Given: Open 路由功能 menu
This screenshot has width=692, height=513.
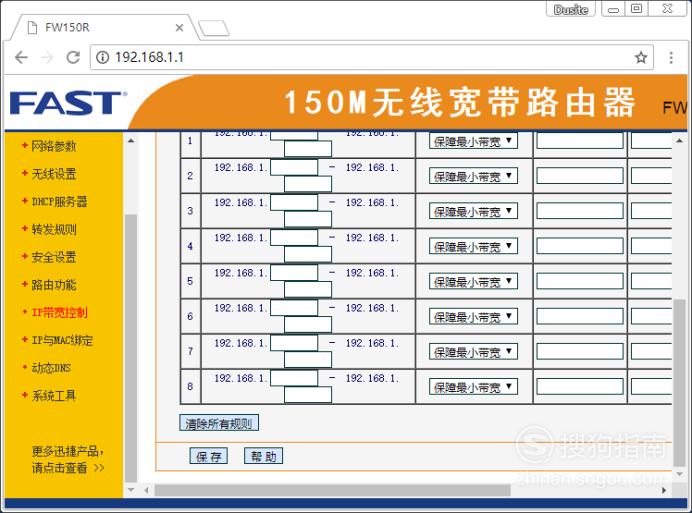Looking at the screenshot, I should [53, 285].
